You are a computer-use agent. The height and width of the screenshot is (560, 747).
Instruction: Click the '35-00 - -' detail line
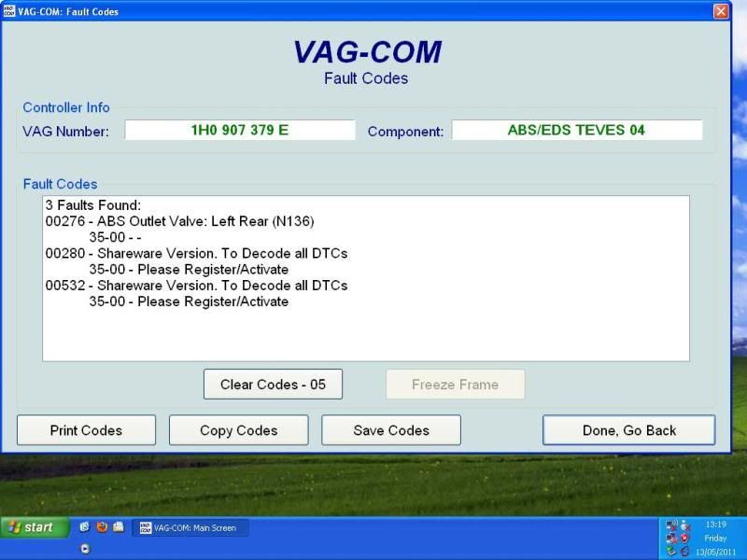(x=115, y=237)
